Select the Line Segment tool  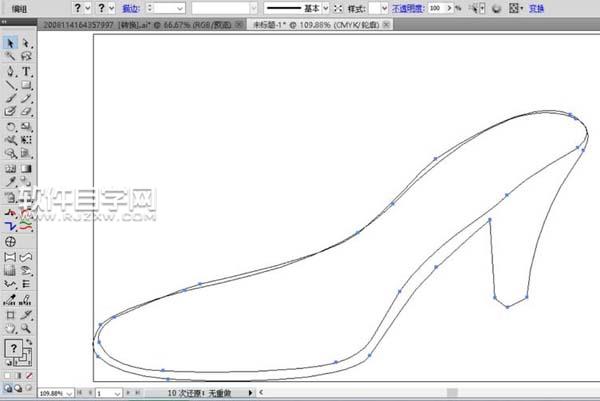click(11, 86)
